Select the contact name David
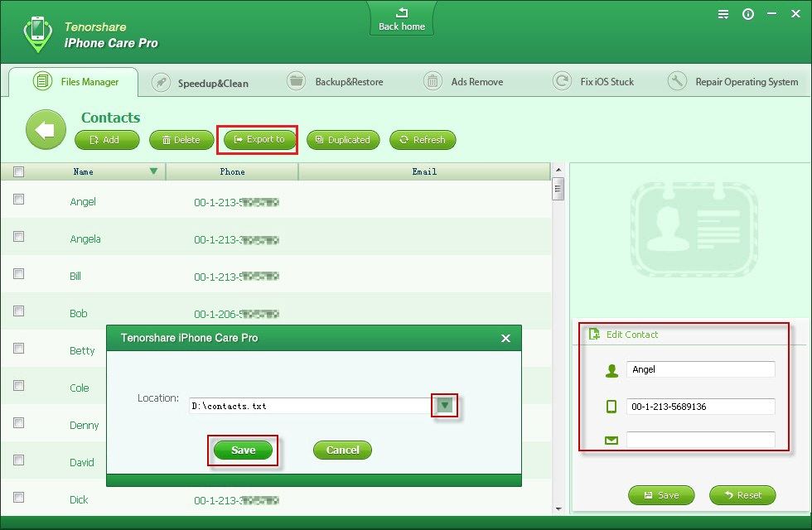Image resolution: width=812 pixels, height=530 pixels. tap(82, 463)
